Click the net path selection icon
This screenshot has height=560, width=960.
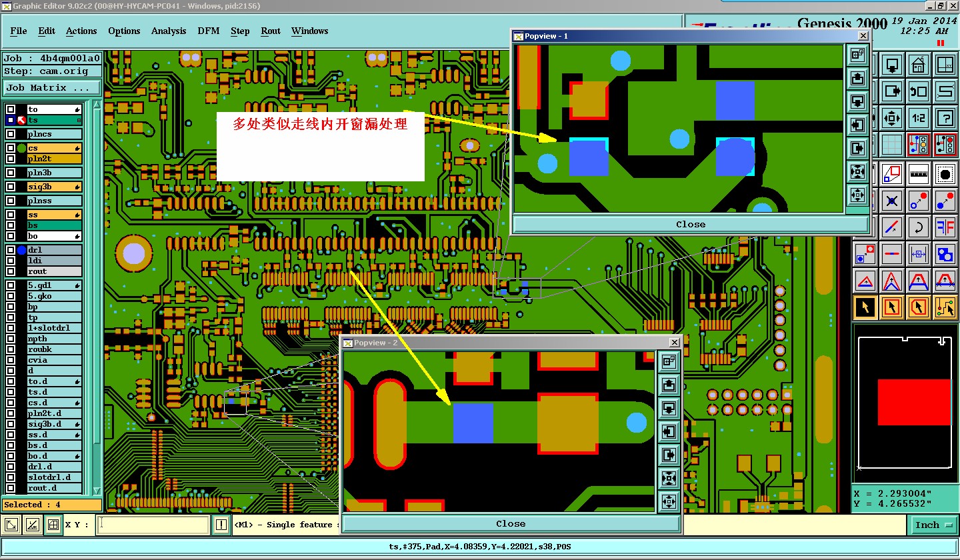click(x=945, y=307)
